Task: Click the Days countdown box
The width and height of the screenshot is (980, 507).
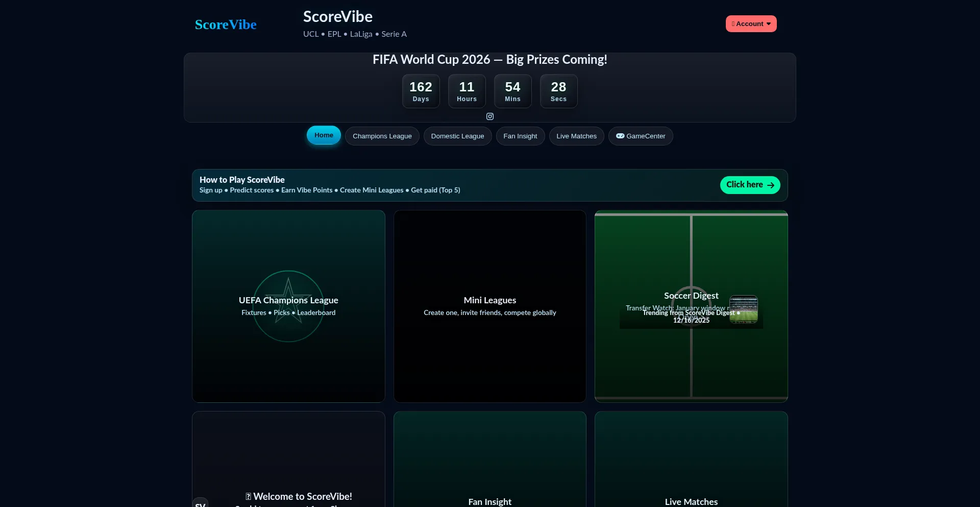Action: pyautogui.click(x=421, y=91)
